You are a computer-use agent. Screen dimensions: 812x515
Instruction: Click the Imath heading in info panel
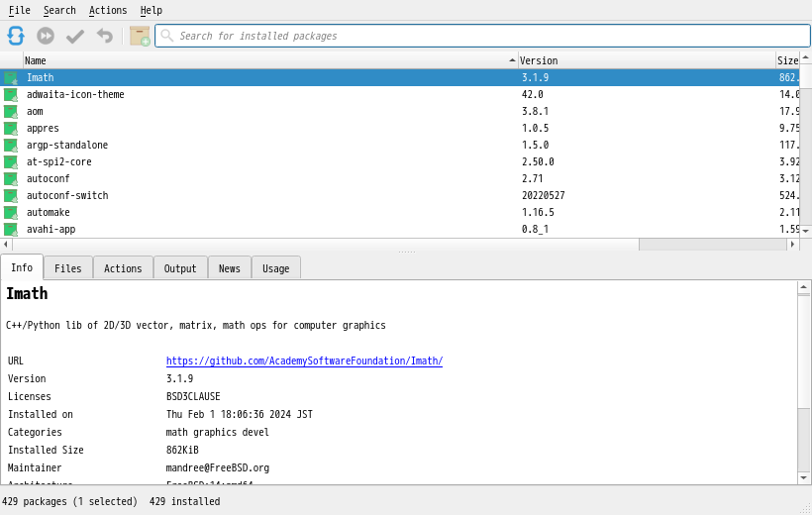click(27, 294)
